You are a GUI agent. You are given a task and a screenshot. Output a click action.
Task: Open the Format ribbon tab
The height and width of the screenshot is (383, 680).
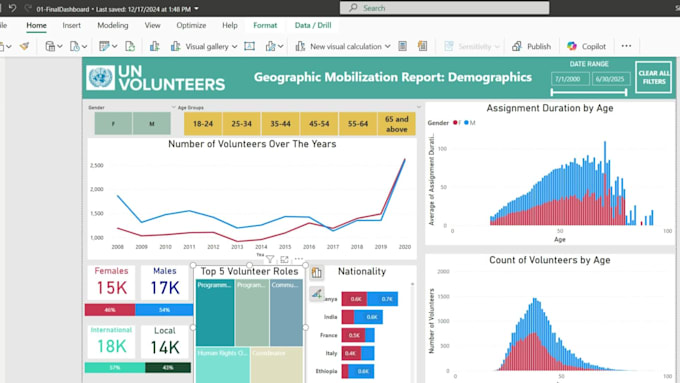(x=265, y=25)
